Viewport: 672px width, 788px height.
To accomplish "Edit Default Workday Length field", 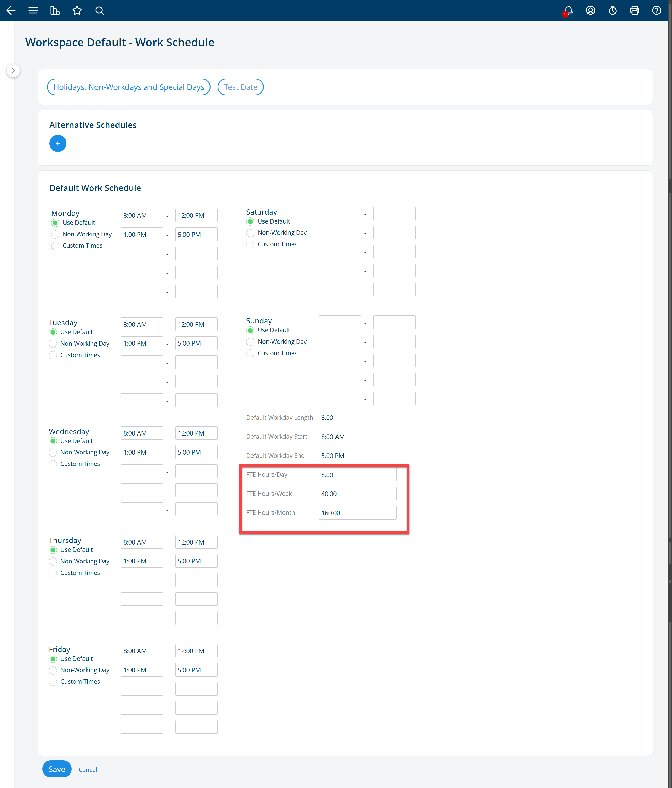I will pos(334,418).
